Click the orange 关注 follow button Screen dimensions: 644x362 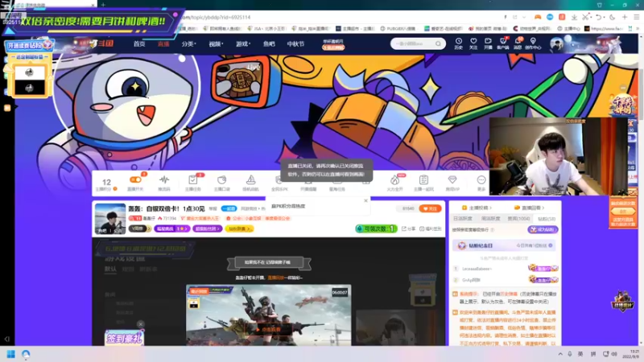430,208
